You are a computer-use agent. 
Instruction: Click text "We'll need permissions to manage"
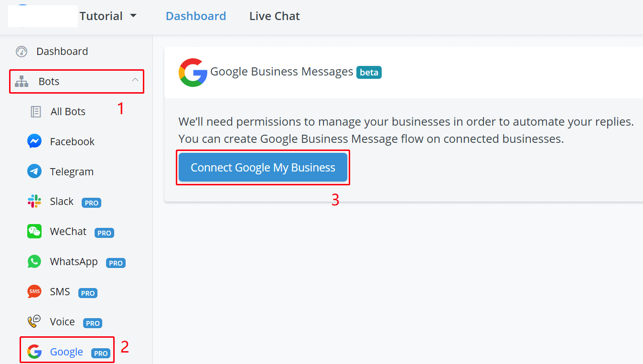pos(269,121)
